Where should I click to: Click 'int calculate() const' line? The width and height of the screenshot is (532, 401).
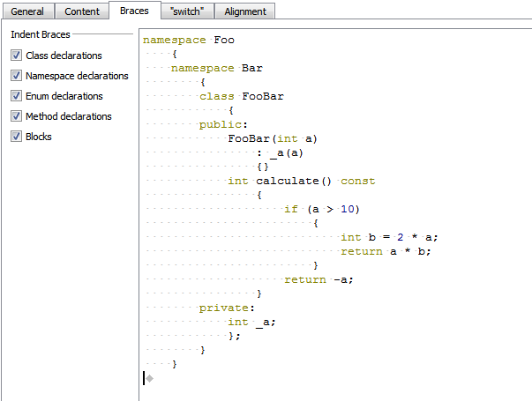(301, 181)
